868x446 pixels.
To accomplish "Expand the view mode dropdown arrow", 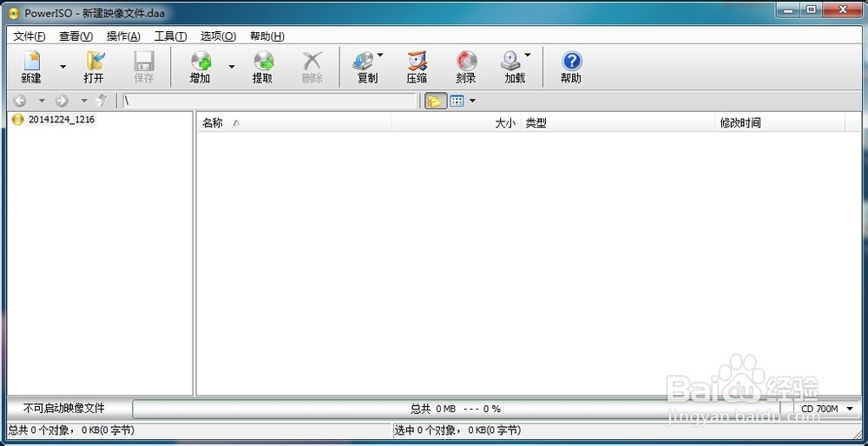I will pos(472,101).
